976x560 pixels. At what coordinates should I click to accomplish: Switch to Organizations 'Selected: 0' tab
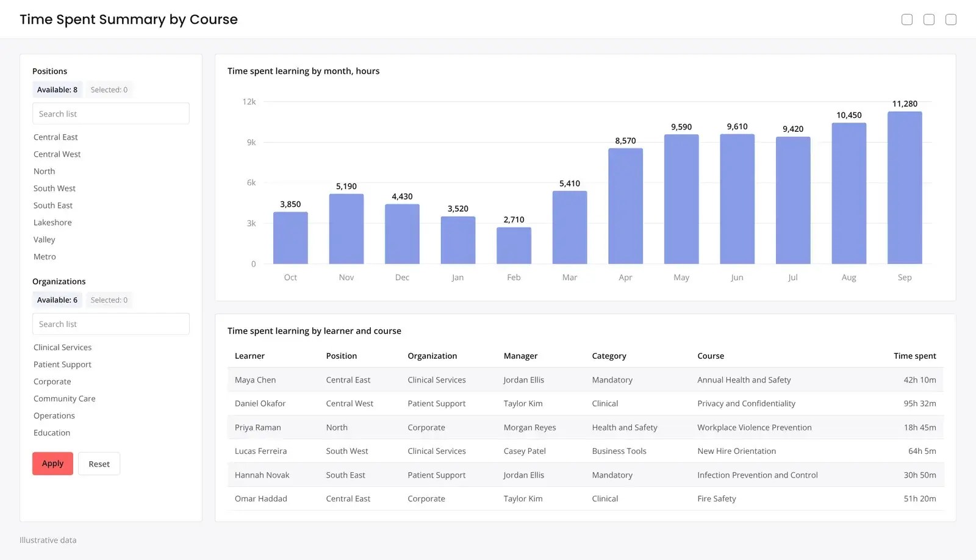[x=109, y=300]
